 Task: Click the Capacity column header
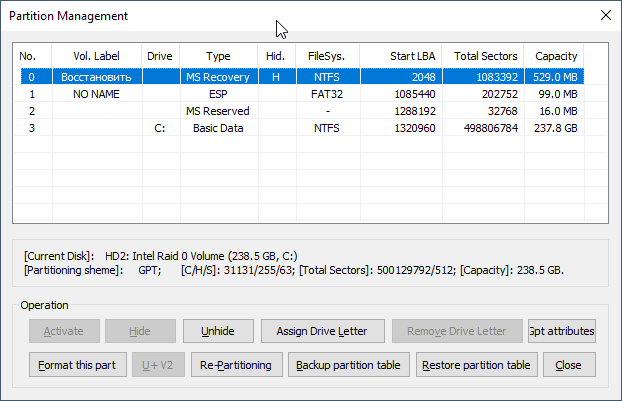[x=555, y=56]
